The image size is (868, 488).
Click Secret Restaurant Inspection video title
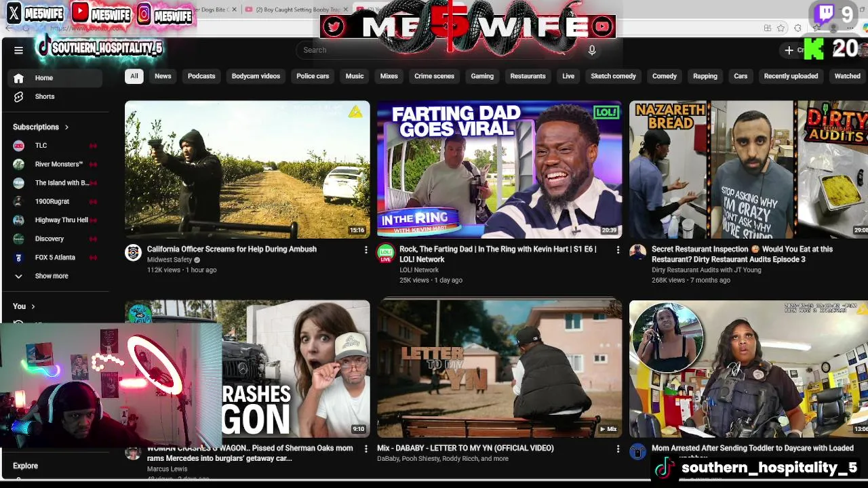click(742, 254)
